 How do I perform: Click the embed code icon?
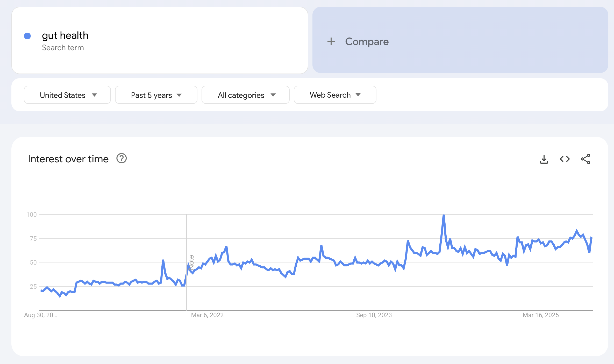point(565,159)
